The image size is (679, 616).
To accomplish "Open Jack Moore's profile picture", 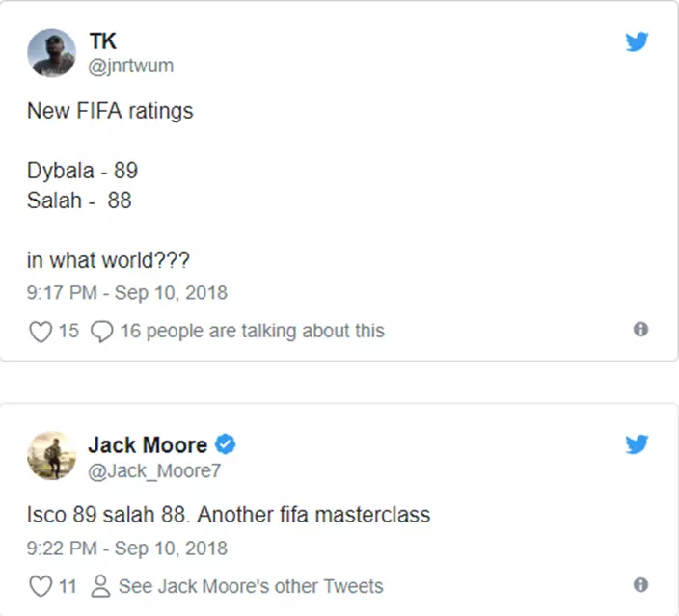I will [51, 456].
